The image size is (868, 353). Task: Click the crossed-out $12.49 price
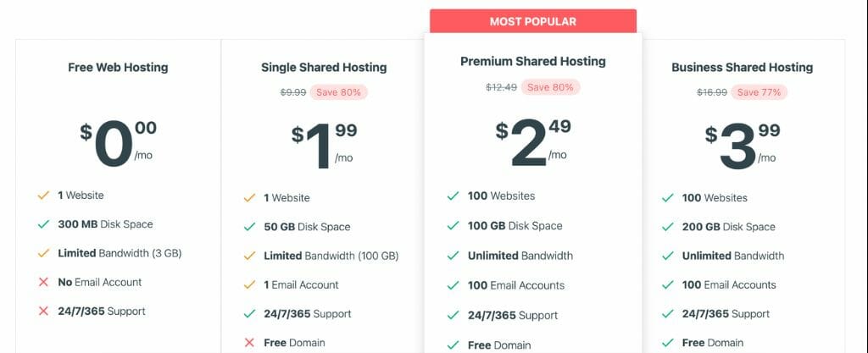(501, 86)
